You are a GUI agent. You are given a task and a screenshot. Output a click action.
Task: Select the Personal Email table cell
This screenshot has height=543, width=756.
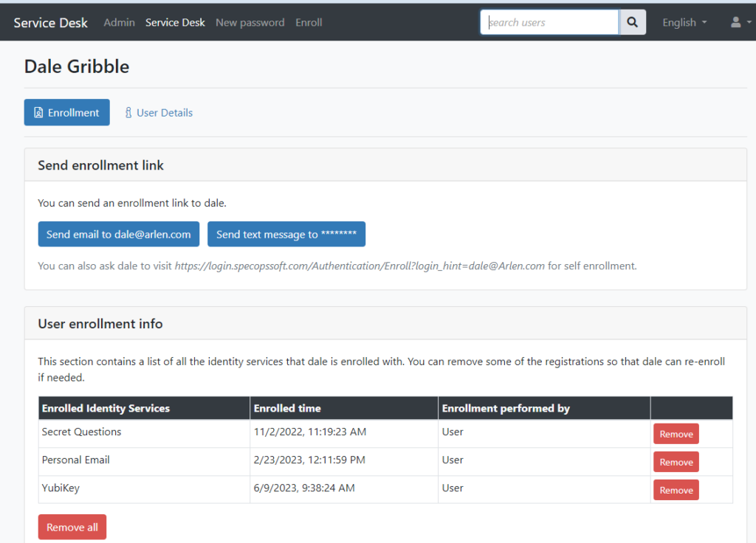(x=144, y=462)
